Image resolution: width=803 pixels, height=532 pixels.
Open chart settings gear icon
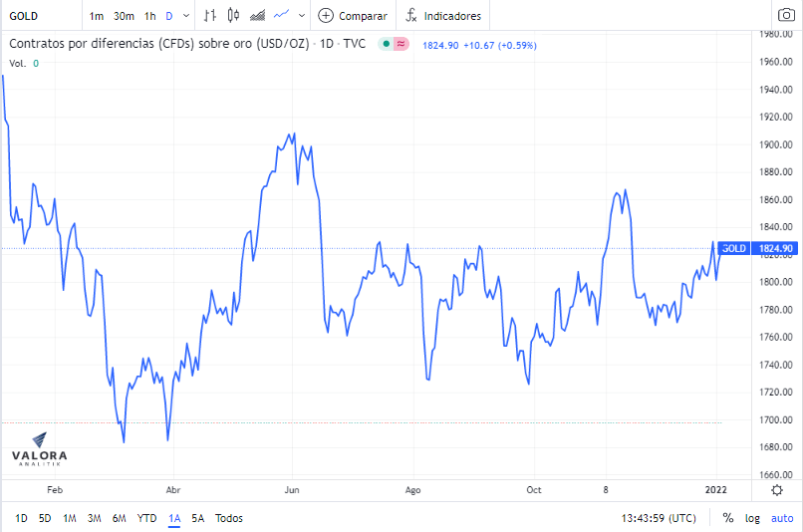click(x=777, y=490)
